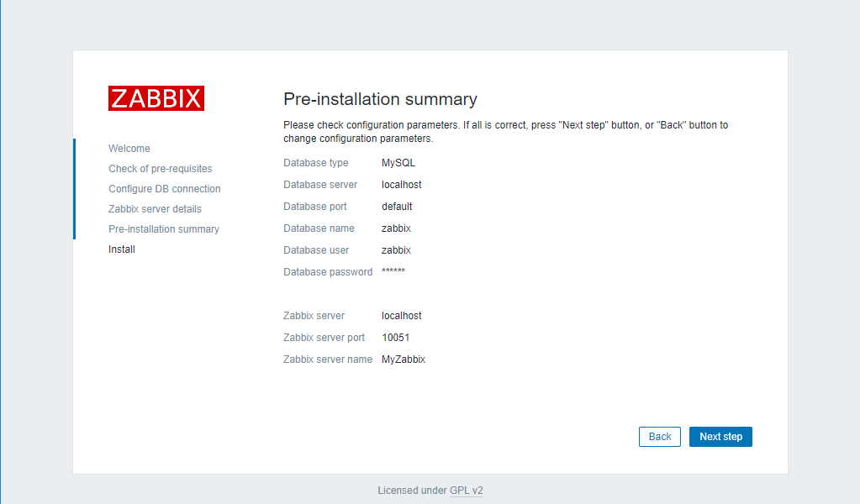The image size is (860, 504).
Task: Click the Database server label
Action: tap(320, 185)
